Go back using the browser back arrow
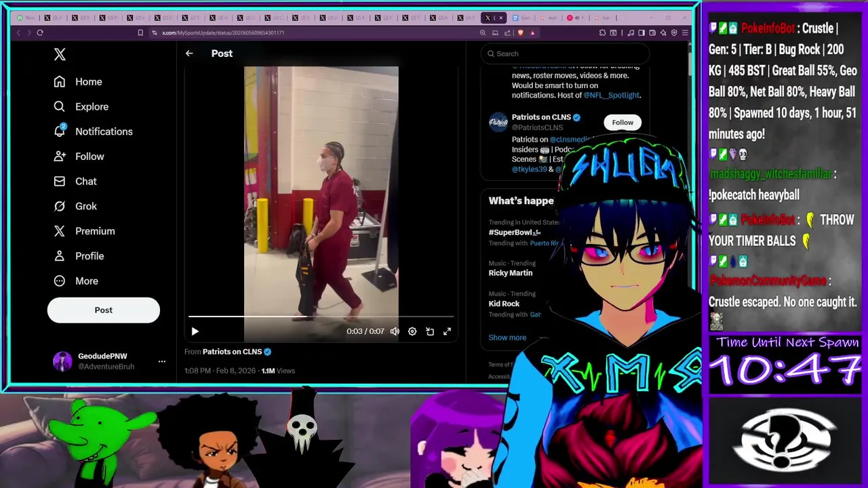This screenshot has height=488, width=868. (18, 33)
